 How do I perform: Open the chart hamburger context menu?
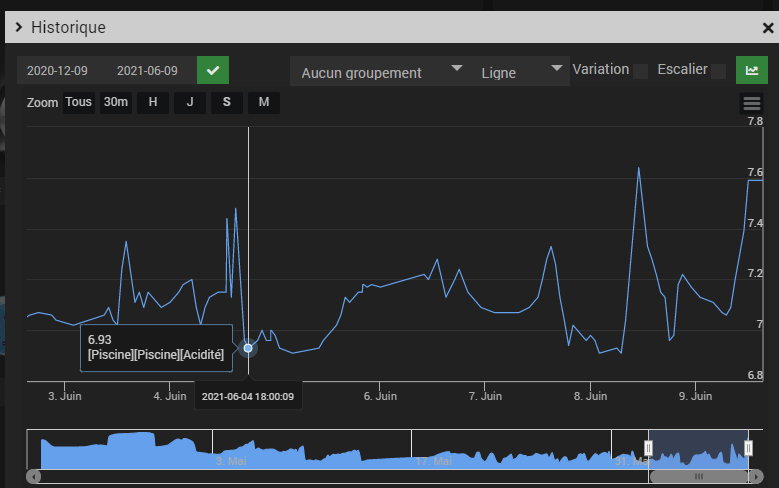coord(752,103)
